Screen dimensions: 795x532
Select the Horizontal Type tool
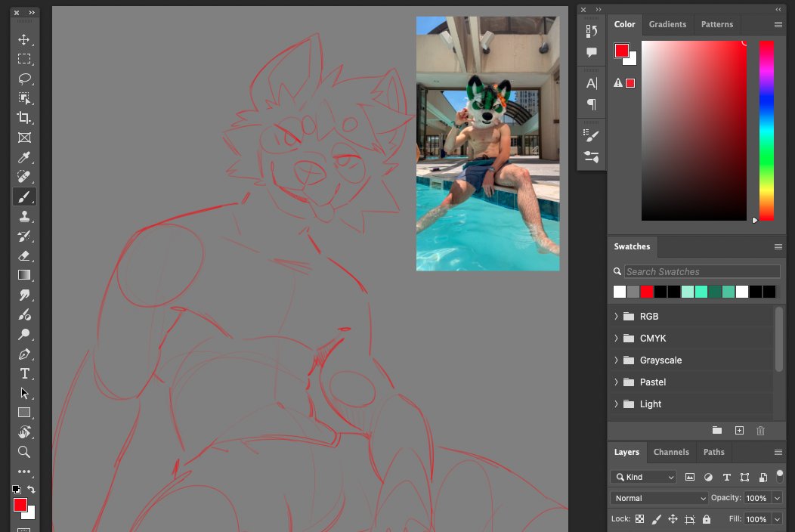click(x=24, y=374)
